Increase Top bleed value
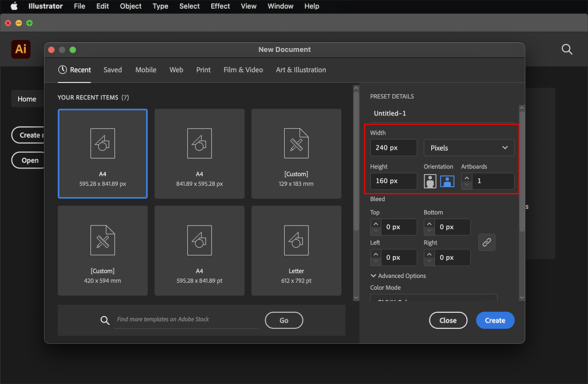Viewport: 588px width, 384px height. click(376, 224)
